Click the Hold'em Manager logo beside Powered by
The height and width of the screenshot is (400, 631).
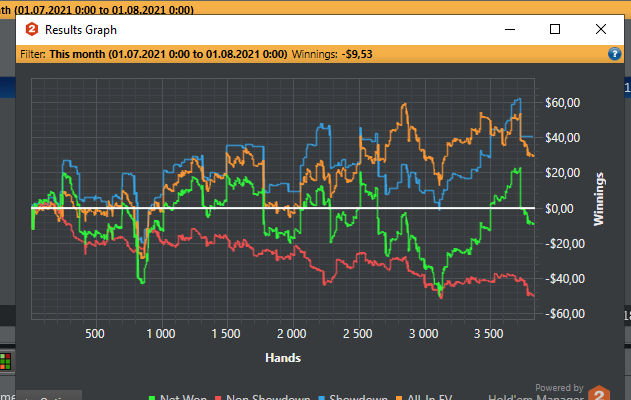pyautogui.click(x=598, y=393)
